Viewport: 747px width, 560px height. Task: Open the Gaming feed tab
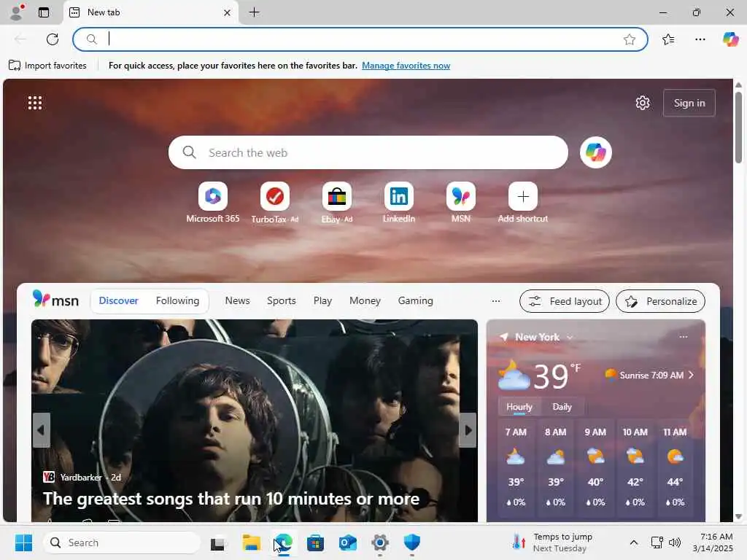coord(415,300)
